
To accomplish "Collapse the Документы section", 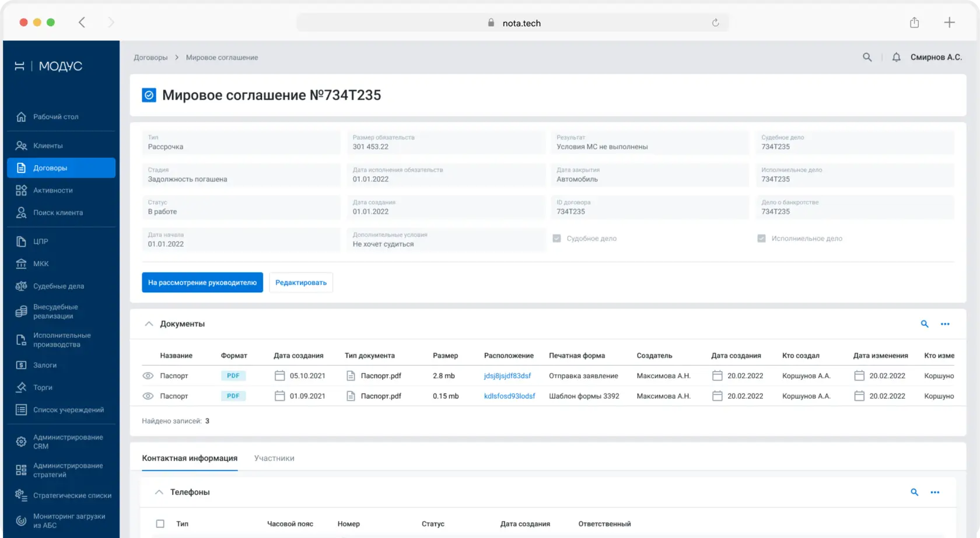I will [149, 324].
